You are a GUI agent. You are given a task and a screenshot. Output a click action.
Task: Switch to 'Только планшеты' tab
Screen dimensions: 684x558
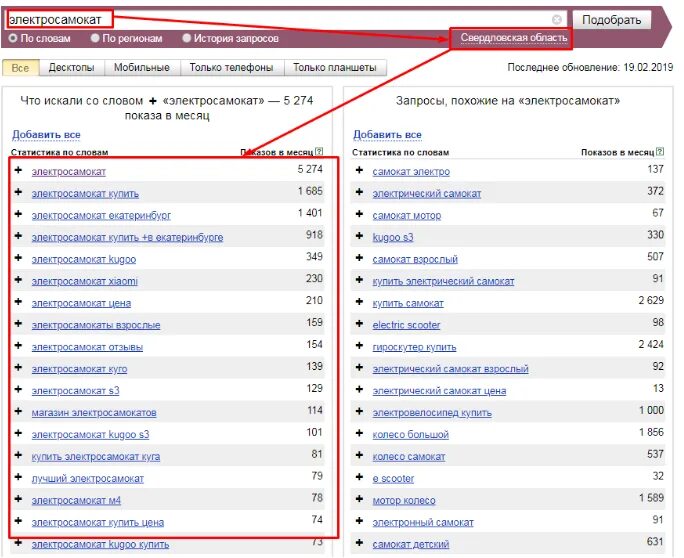(x=335, y=68)
